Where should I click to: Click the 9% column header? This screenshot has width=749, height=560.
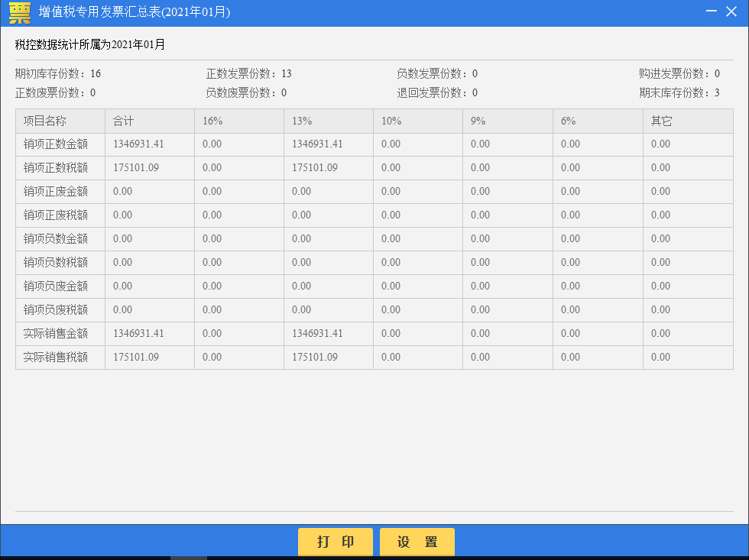tap(478, 121)
